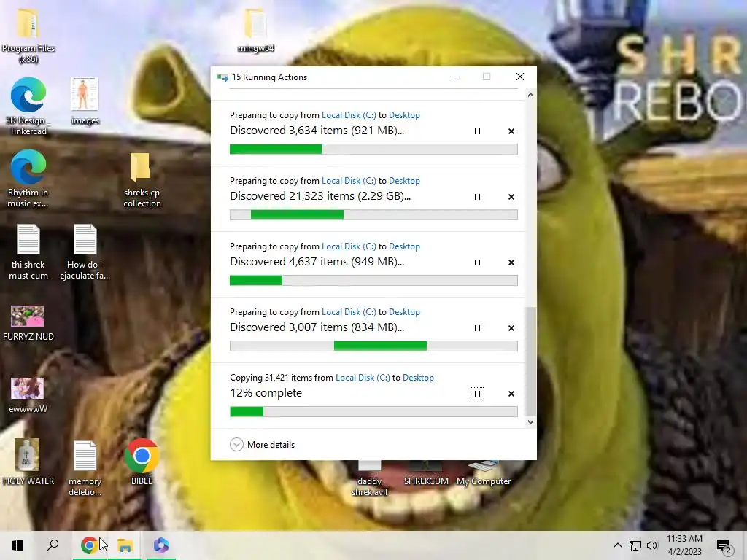Click progress bar of 12% complete copy
Viewport: 747px width, 560px height.
tap(373, 412)
